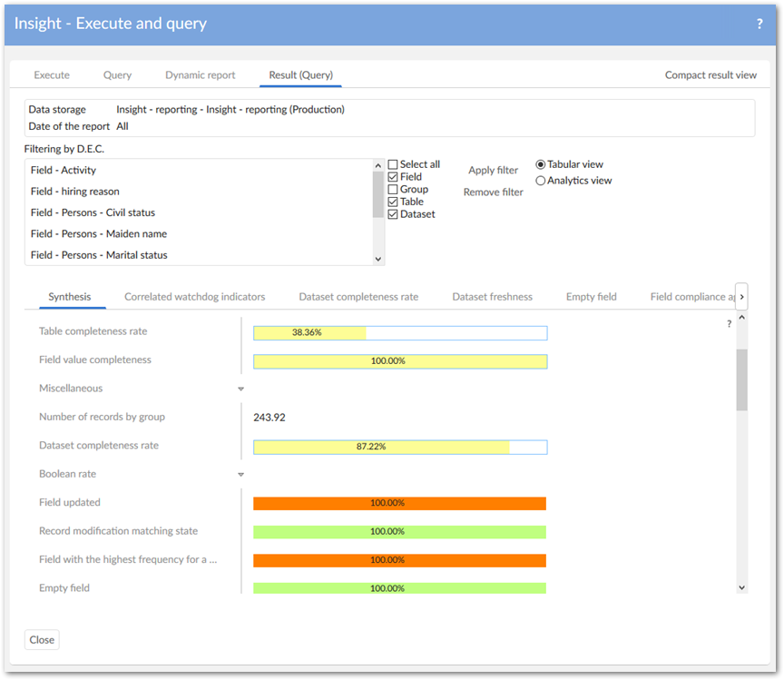The height and width of the screenshot is (680, 784).
Task: Enable the Group checkbox
Action: [393, 190]
